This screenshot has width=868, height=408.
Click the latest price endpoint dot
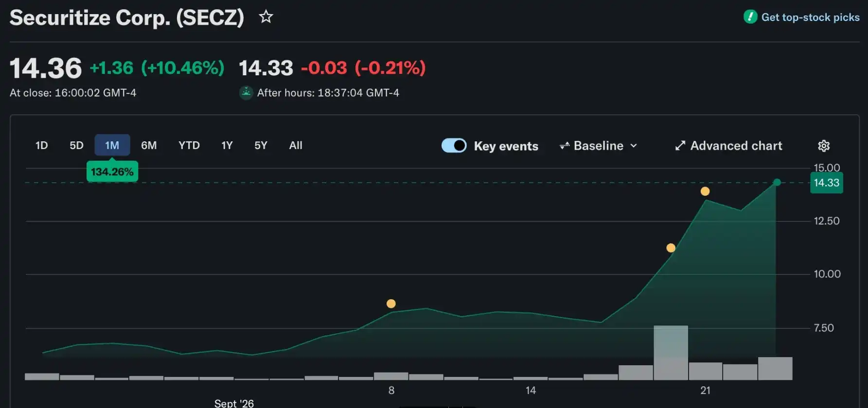pyautogui.click(x=777, y=183)
